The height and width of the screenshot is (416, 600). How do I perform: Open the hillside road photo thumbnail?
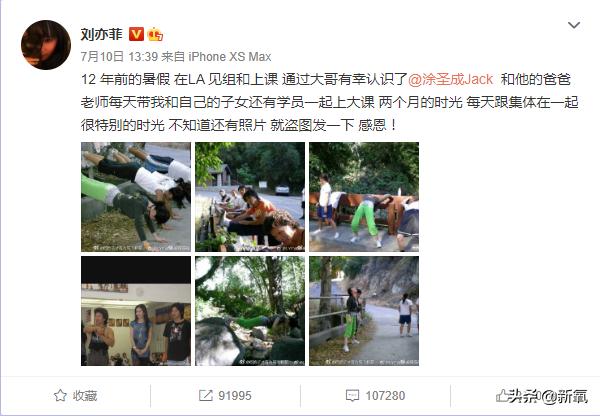[364, 311]
